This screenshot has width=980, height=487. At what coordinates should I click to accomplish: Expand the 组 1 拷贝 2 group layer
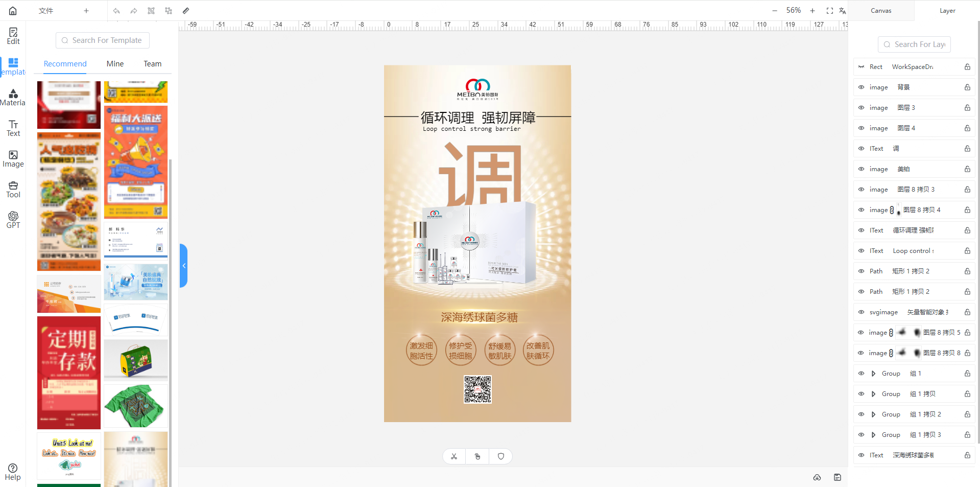coord(873,414)
